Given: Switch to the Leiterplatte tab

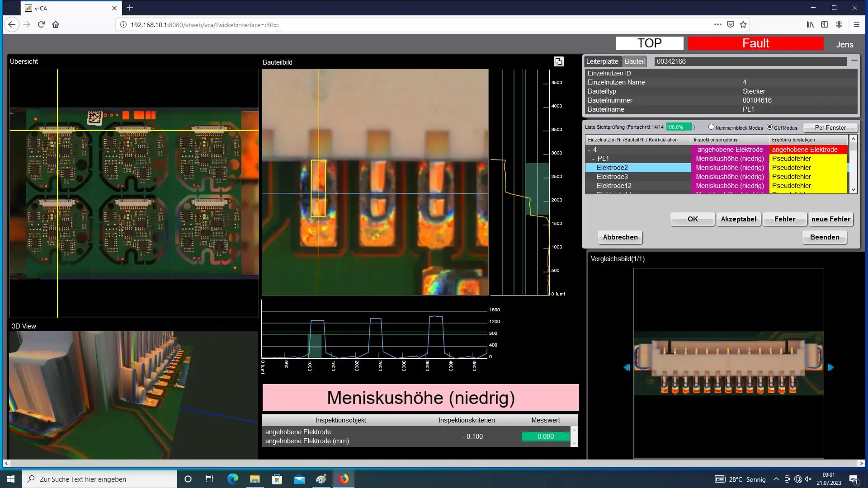Looking at the screenshot, I should [603, 61].
